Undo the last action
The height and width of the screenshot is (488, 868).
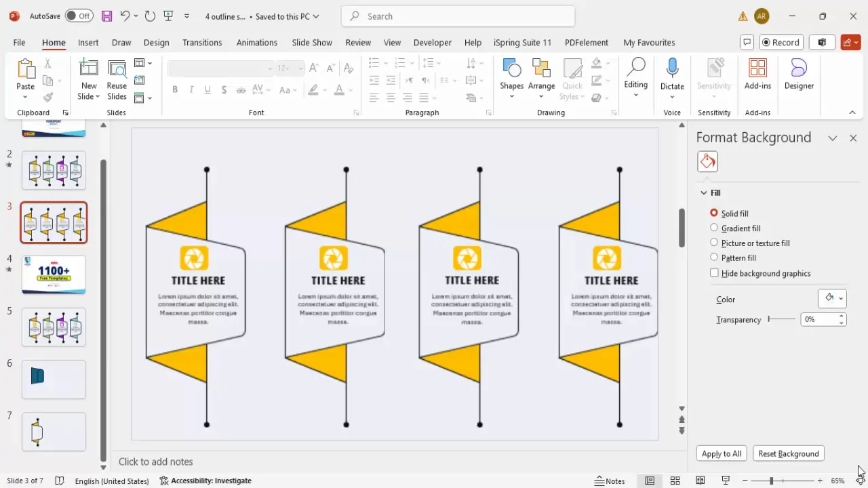(x=125, y=16)
